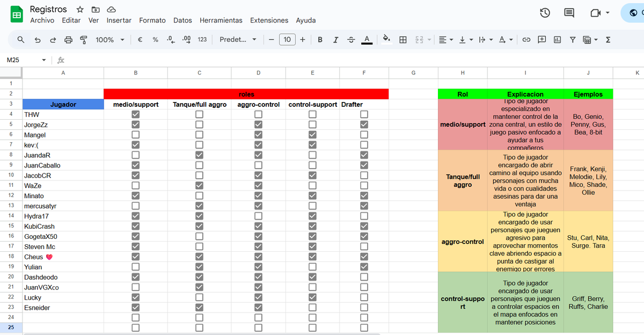Increase font size with plus button
This screenshot has width=644, height=335.
coord(303,40)
